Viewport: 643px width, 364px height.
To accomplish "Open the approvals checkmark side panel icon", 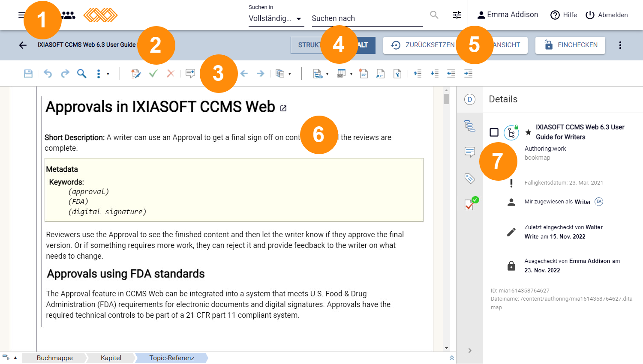I will click(x=472, y=203).
